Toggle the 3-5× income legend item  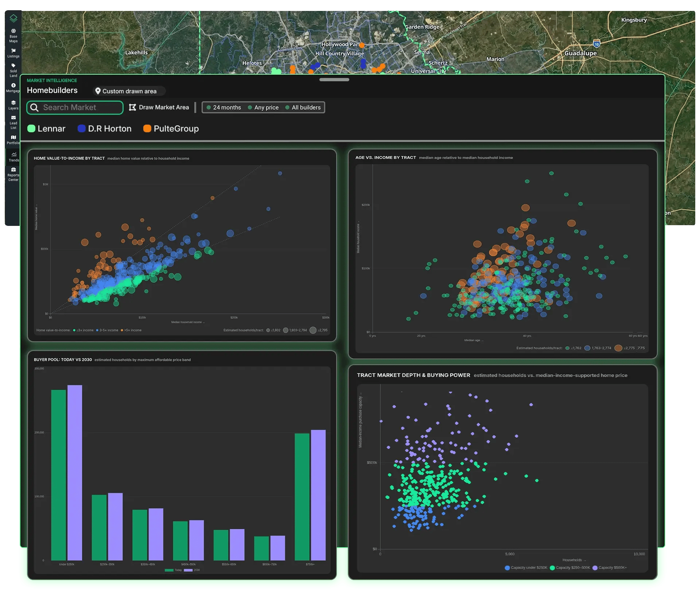point(108,330)
